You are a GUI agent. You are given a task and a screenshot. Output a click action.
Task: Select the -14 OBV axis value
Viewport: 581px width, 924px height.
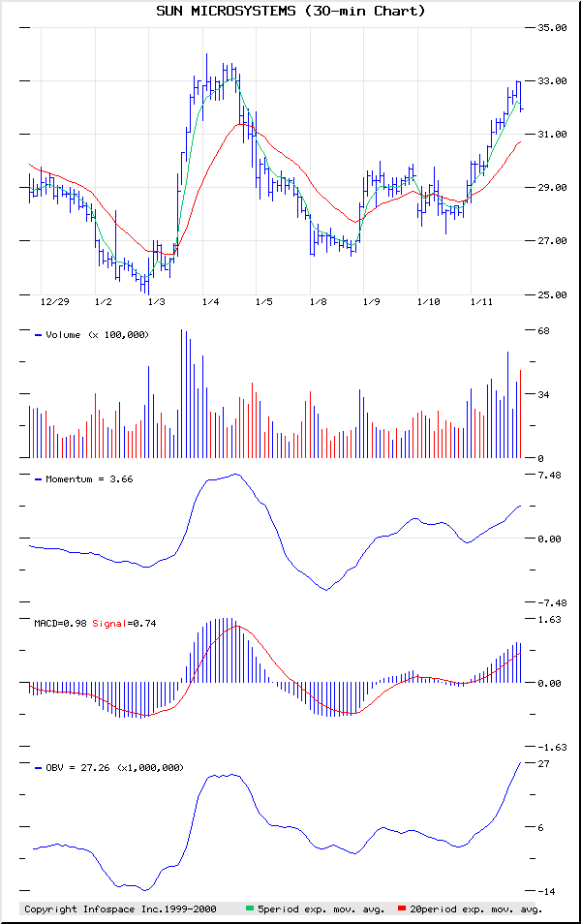[x=546, y=892]
